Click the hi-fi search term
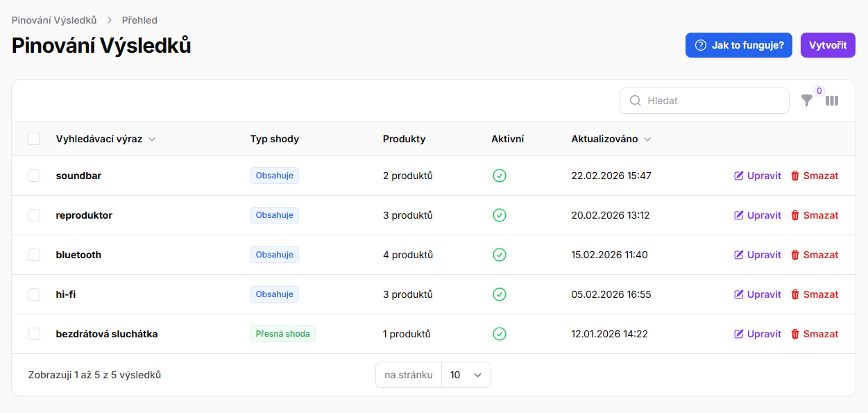Screen dimensions: 868x413 click(66, 294)
